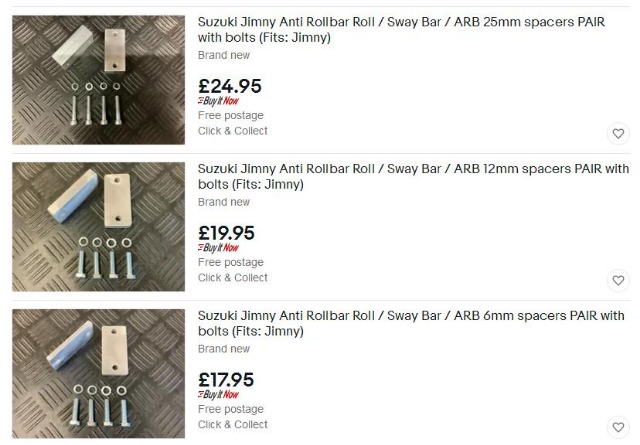The height and width of the screenshot is (445, 640).
Task: Click 'Click & Collect' on the £24.95 listing
Action: point(233,131)
